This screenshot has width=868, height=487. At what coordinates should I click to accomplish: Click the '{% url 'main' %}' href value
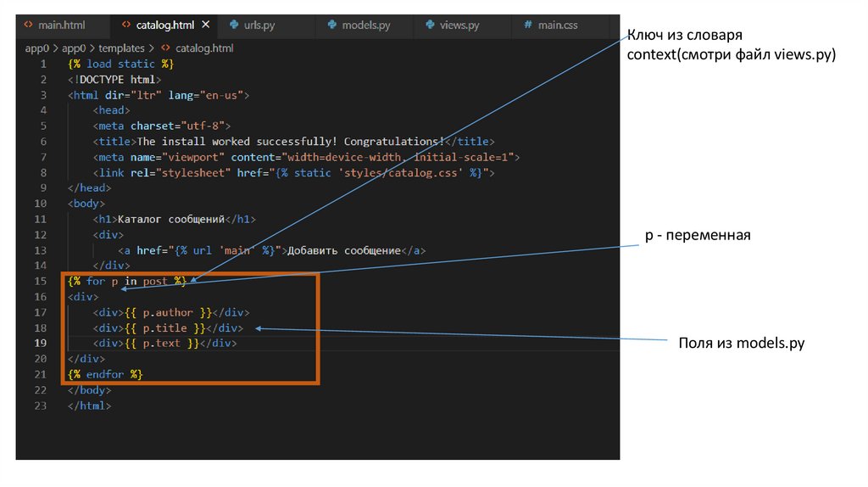pos(224,250)
